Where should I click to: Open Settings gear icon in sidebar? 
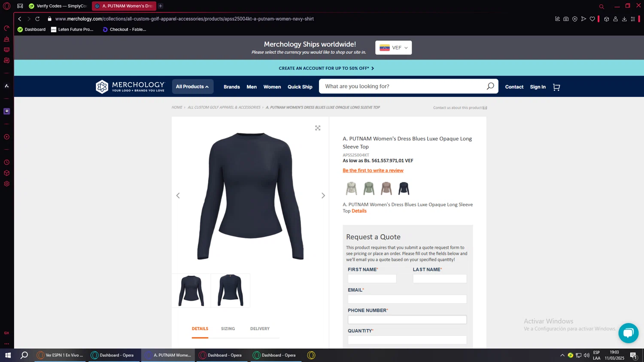click(x=6, y=184)
